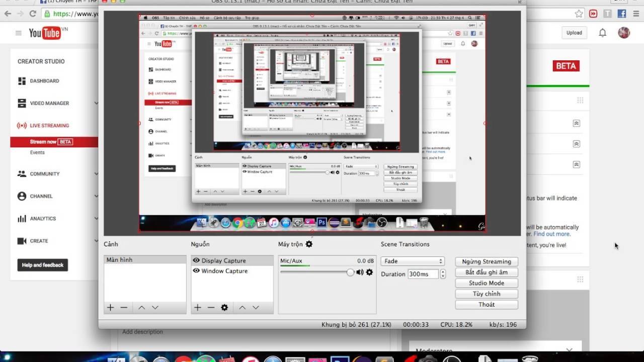
Task: Expand the Community section
Action: [x=96, y=174]
